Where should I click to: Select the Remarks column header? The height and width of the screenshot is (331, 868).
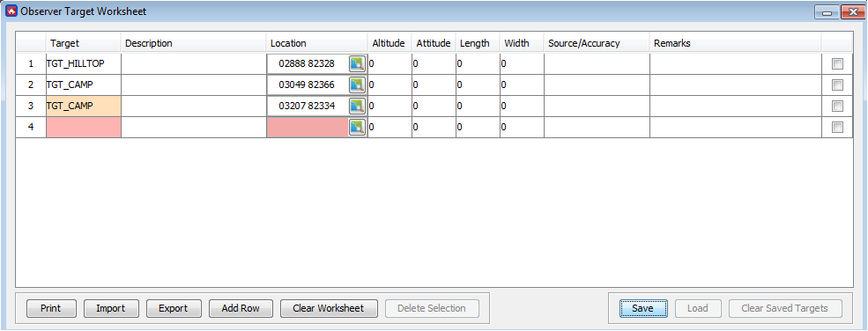(x=736, y=43)
